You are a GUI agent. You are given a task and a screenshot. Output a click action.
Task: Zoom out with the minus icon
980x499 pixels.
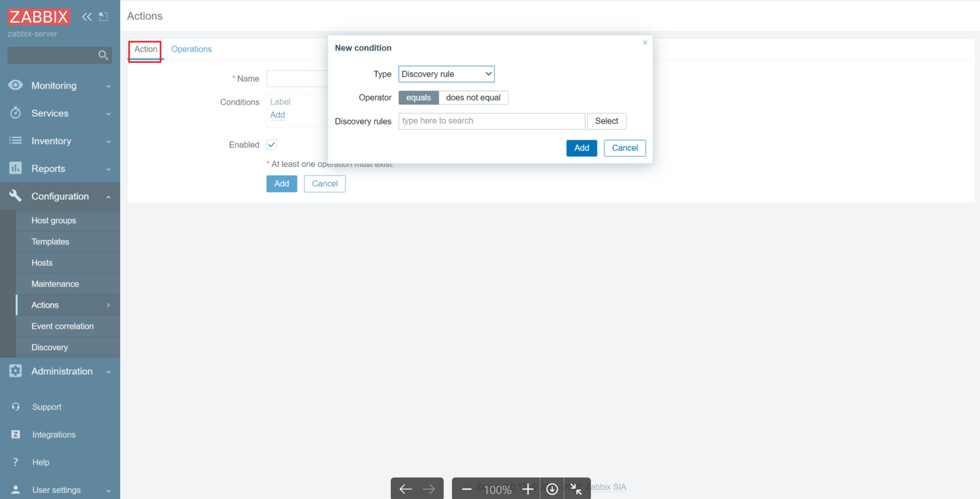(x=466, y=489)
